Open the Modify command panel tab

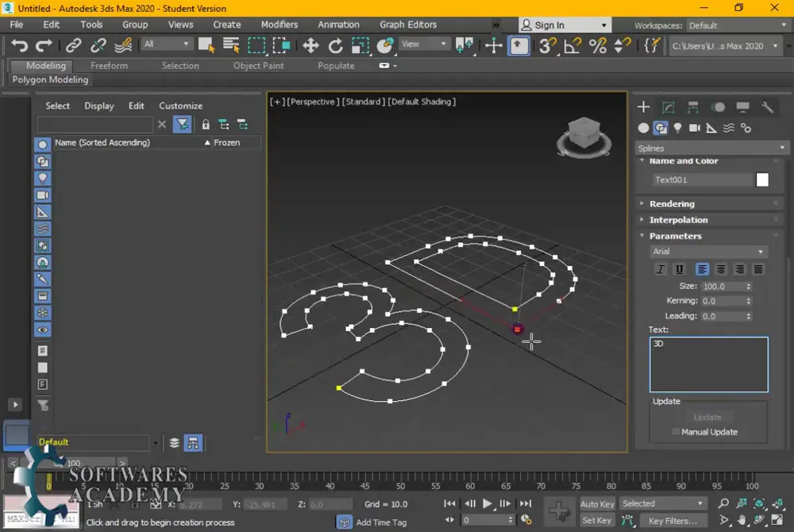(x=669, y=107)
